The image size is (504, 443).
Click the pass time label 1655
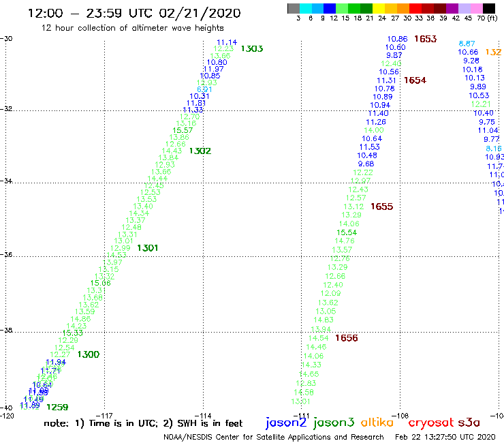tap(381, 207)
